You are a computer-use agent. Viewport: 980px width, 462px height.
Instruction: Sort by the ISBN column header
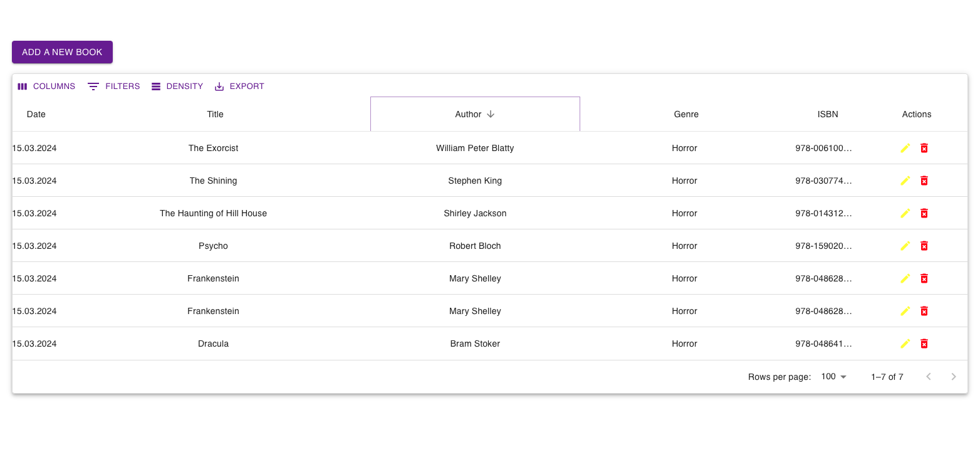828,114
